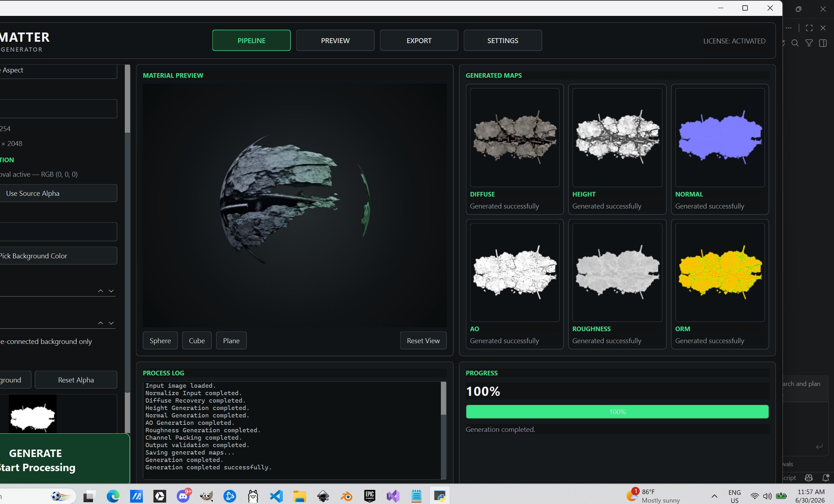Open the DIFFUSE map thumbnail
Viewport: 834px width, 504px height.
tap(515, 137)
